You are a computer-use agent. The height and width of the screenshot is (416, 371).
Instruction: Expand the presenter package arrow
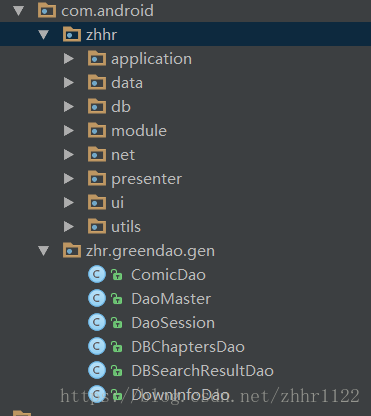pyautogui.click(x=69, y=179)
